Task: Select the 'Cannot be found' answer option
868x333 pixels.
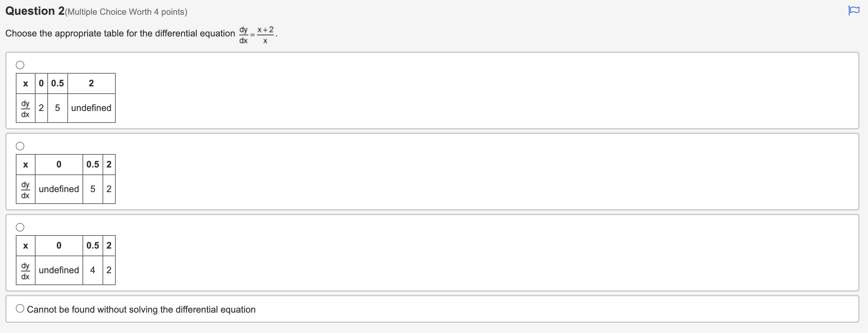Action: pyautogui.click(x=20, y=308)
